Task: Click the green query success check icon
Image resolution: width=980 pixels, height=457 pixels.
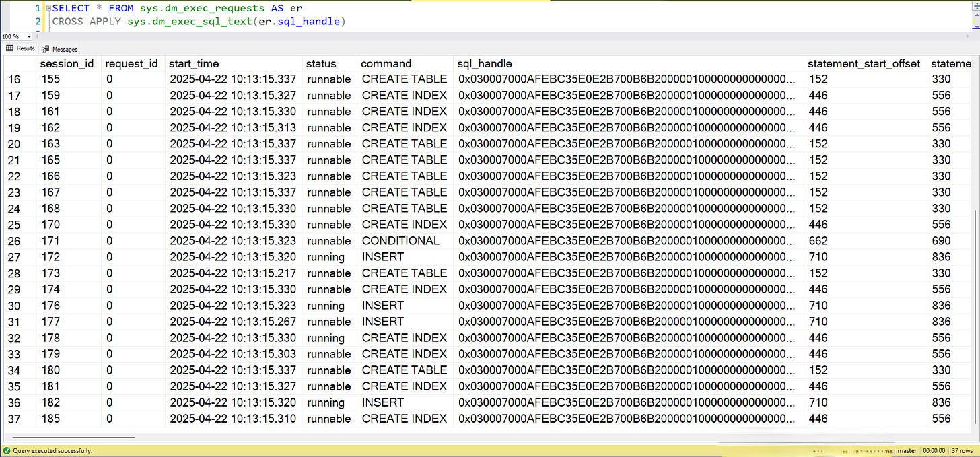Action: tap(6, 450)
